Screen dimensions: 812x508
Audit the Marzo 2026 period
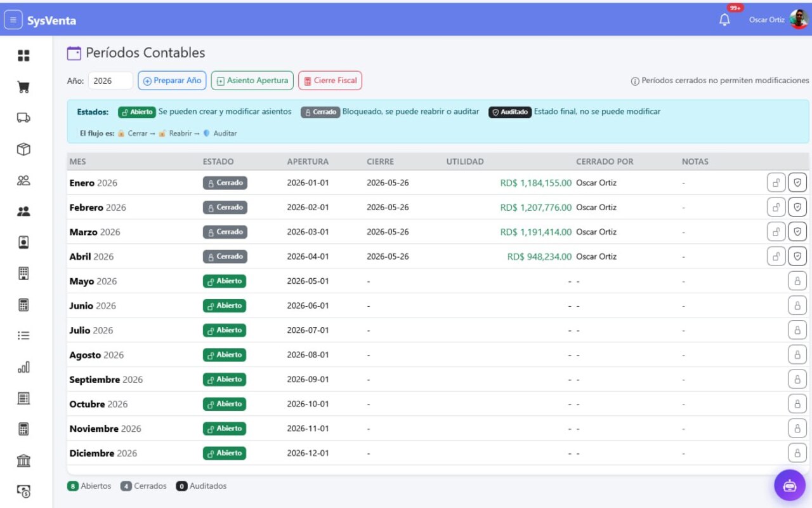[x=797, y=232]
